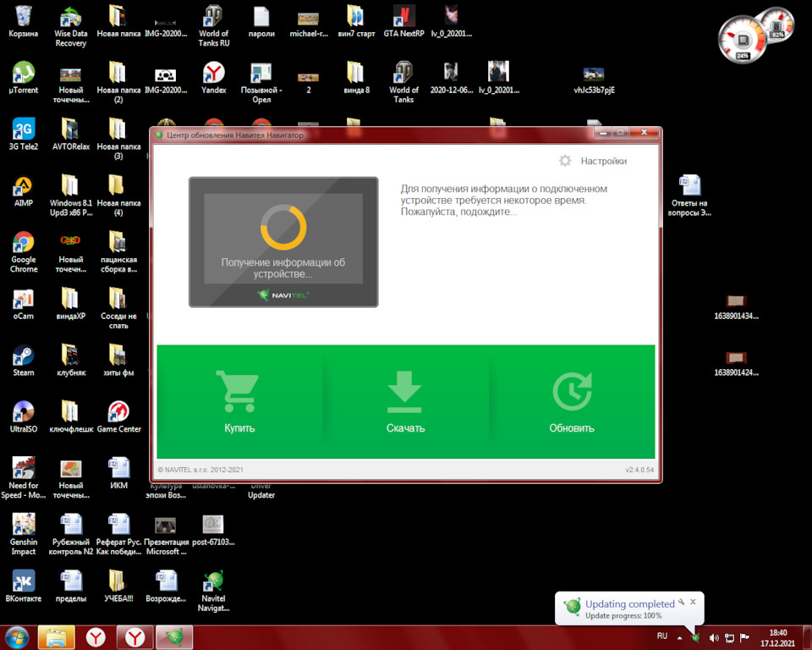Close the Updating completed notification balloon
Image resolution: width=812 pixels, height=650 pixels.
click(x=693, y=602)
